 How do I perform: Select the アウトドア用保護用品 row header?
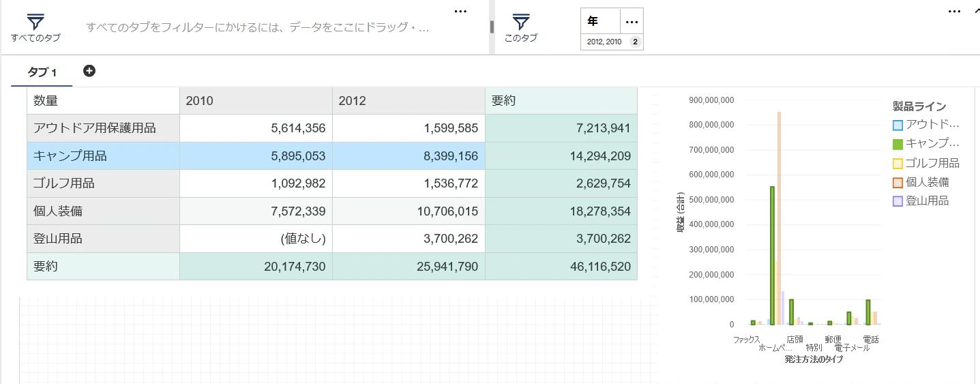(103, 128)
